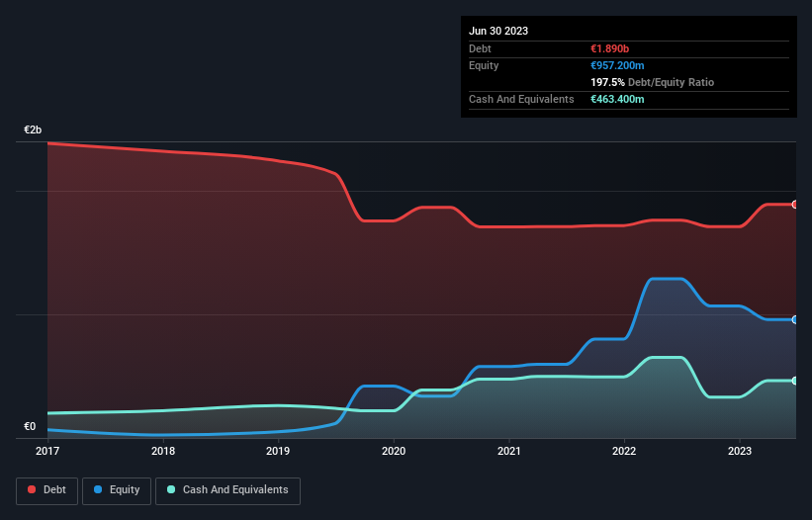Click the 2023 x-axis label
This screenshot has height=520, width=812.
click(x=740, y=451)
